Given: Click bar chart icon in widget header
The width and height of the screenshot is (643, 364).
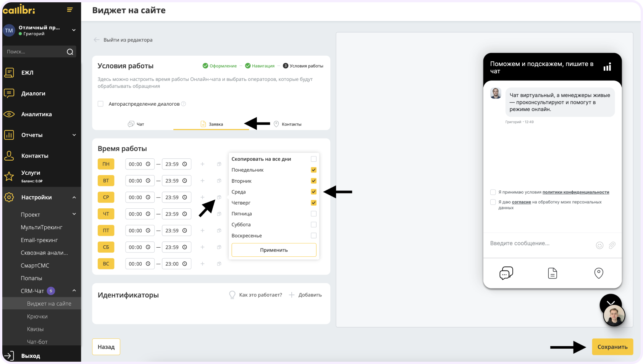Looking at the screenshot, I should [x=607, y=67].
